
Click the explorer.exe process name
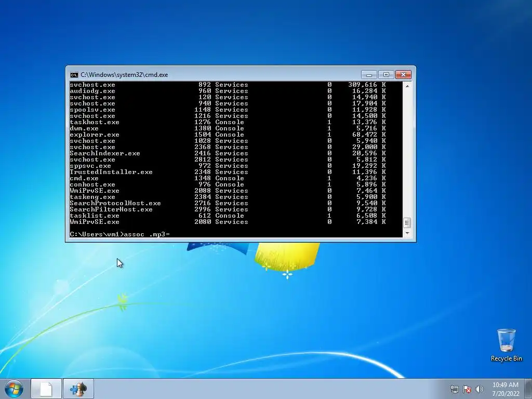[x=95, y=135]
